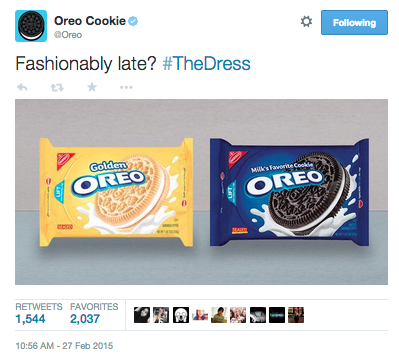
Task: Open the #TheDress hashtag link
Action: (207, 63)
